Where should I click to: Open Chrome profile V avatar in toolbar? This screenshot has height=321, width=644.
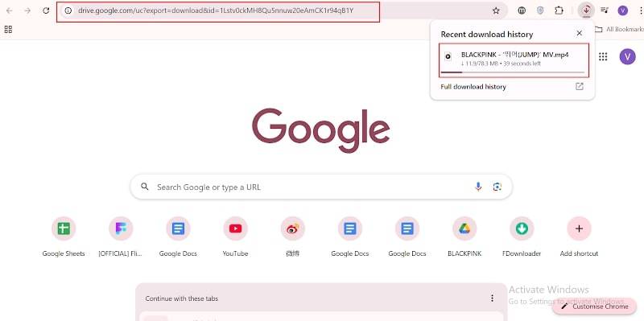pyautogui.click(x=622, y=10)
